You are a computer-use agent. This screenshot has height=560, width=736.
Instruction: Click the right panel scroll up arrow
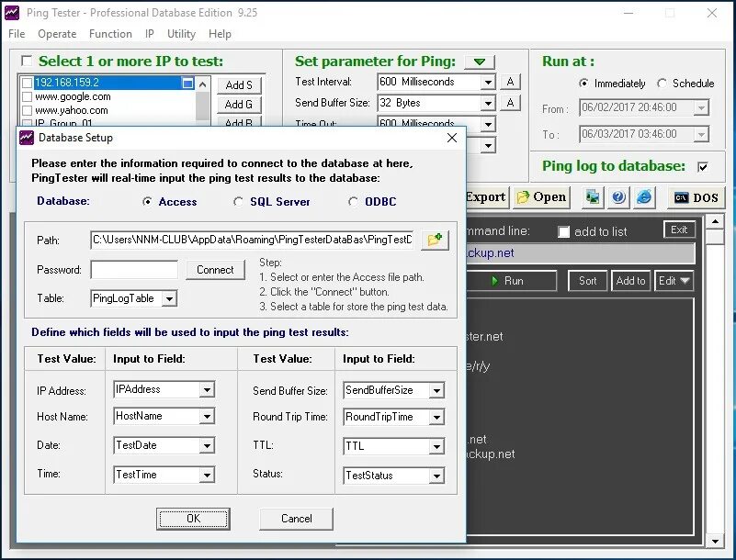click(x=715, y=221)
